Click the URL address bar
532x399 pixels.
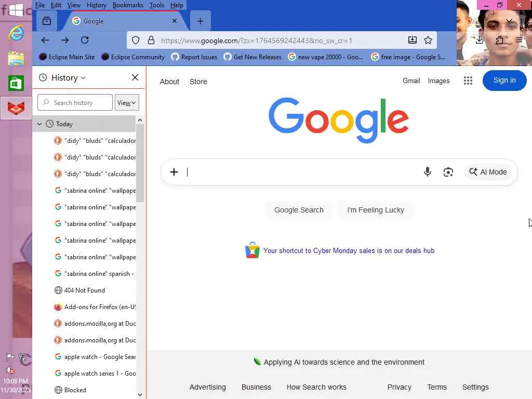coord(282,41)
